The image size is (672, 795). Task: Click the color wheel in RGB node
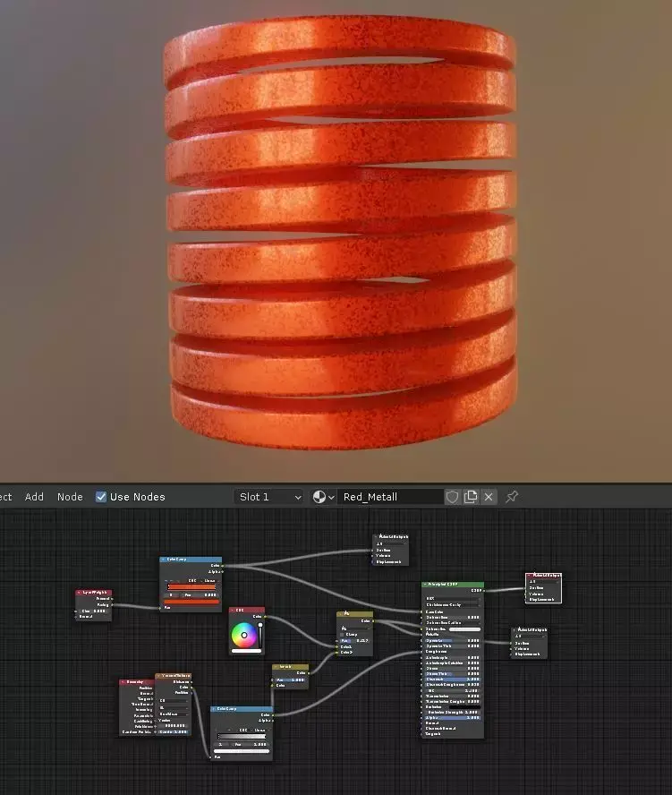[243, 635]
